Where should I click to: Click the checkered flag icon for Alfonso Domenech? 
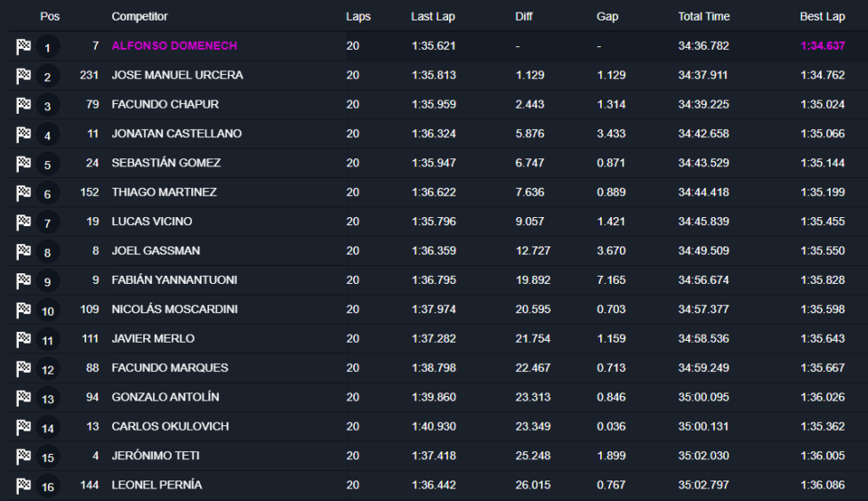pyautogui.click(x=23, y=47)
